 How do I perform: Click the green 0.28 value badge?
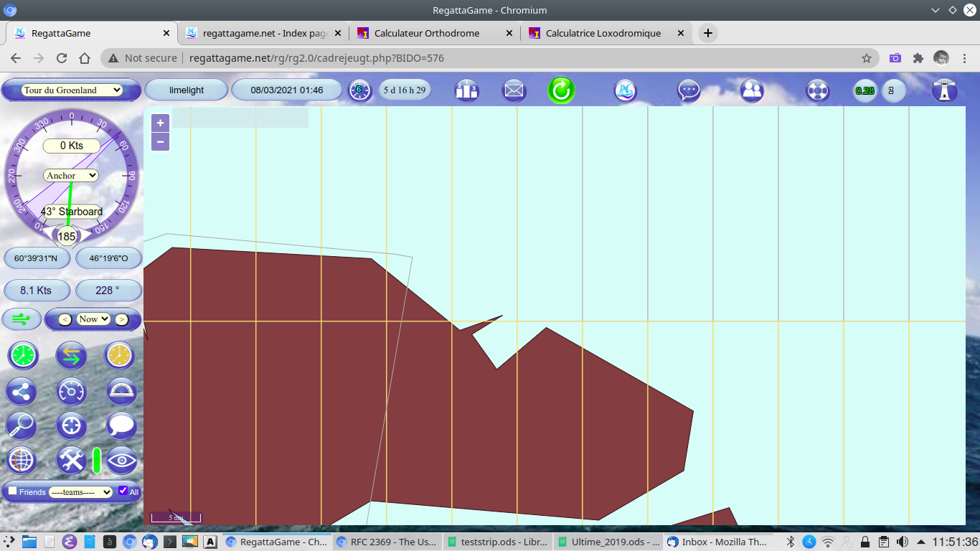[864, 91]
